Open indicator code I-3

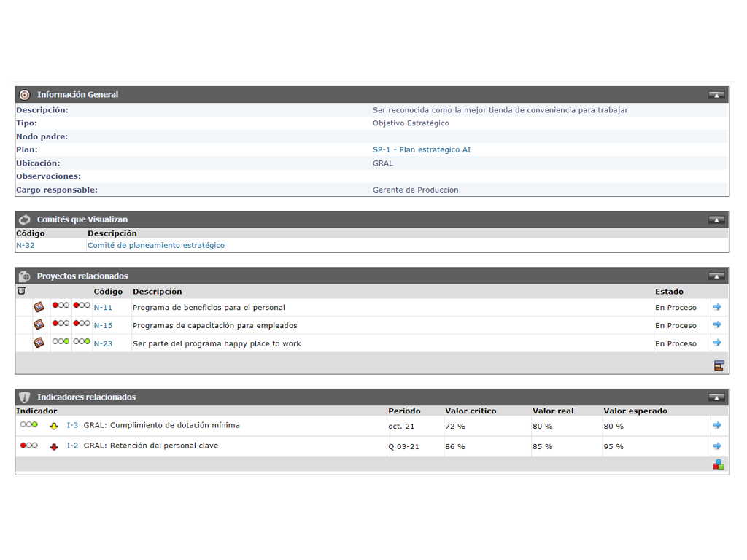[72, 425]
